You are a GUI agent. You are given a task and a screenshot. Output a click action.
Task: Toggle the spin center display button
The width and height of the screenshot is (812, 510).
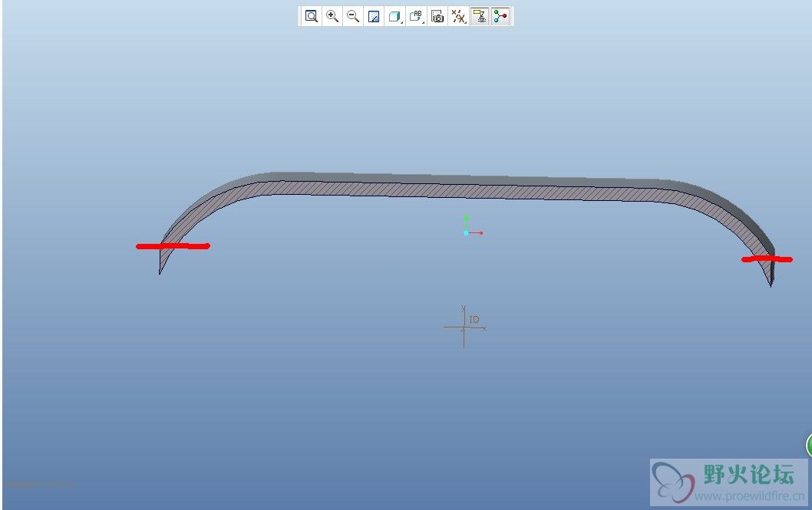click(500, 16)
